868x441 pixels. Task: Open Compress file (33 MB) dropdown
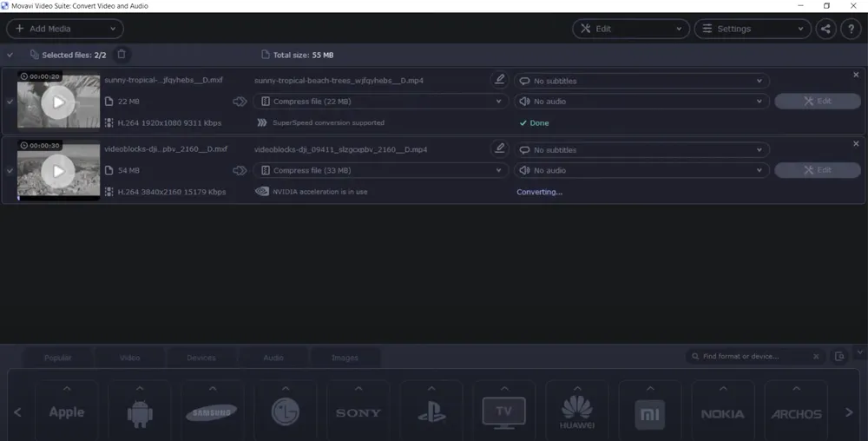coord(380,170)
